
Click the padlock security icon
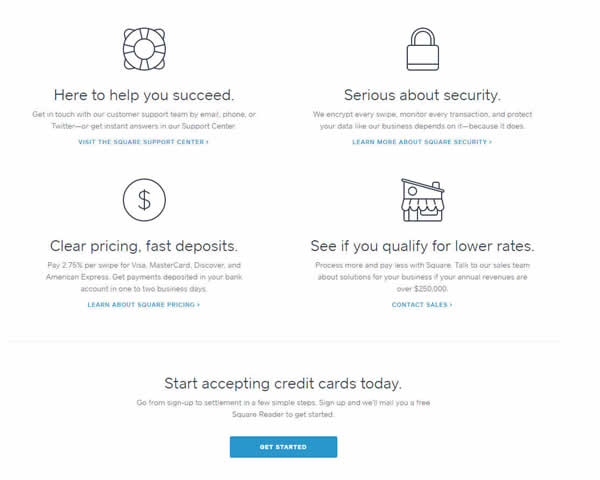coord(422,49)
